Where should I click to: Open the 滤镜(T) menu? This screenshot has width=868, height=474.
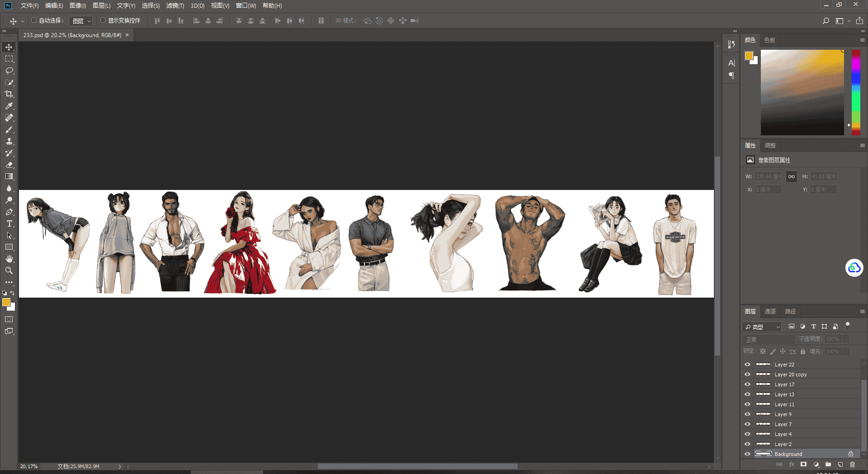click(x=175, y=6)
